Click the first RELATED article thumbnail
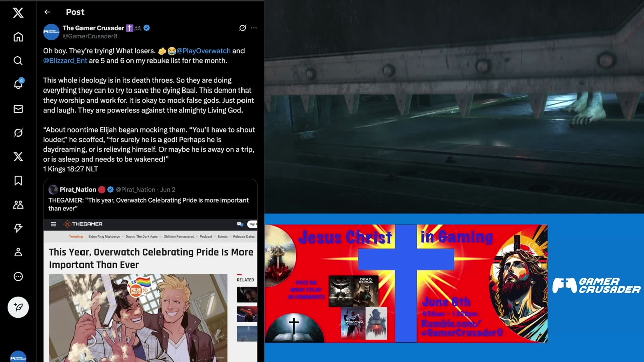The height and width of the screenshot is (362, 644). click(x=247, y=295)
